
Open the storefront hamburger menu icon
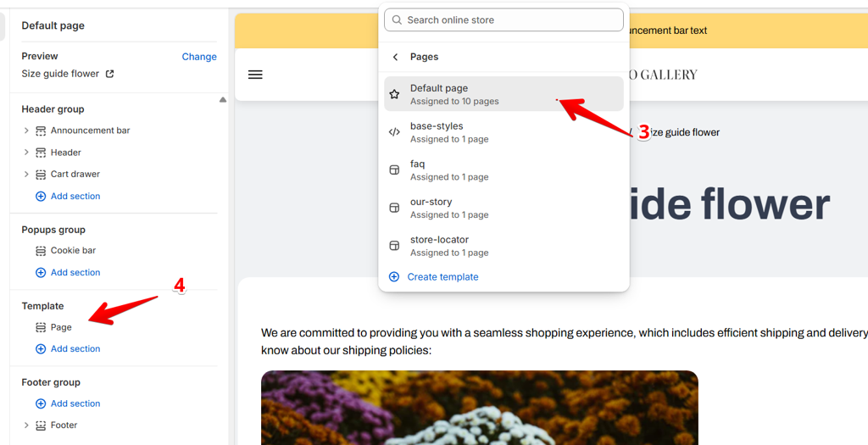255,75
